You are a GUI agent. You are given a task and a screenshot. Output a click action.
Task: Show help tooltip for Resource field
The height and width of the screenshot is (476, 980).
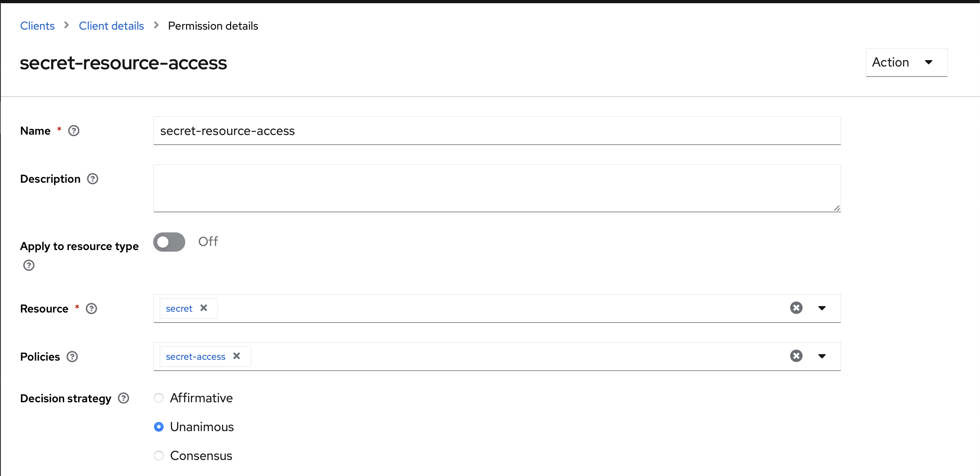(91, 309)
